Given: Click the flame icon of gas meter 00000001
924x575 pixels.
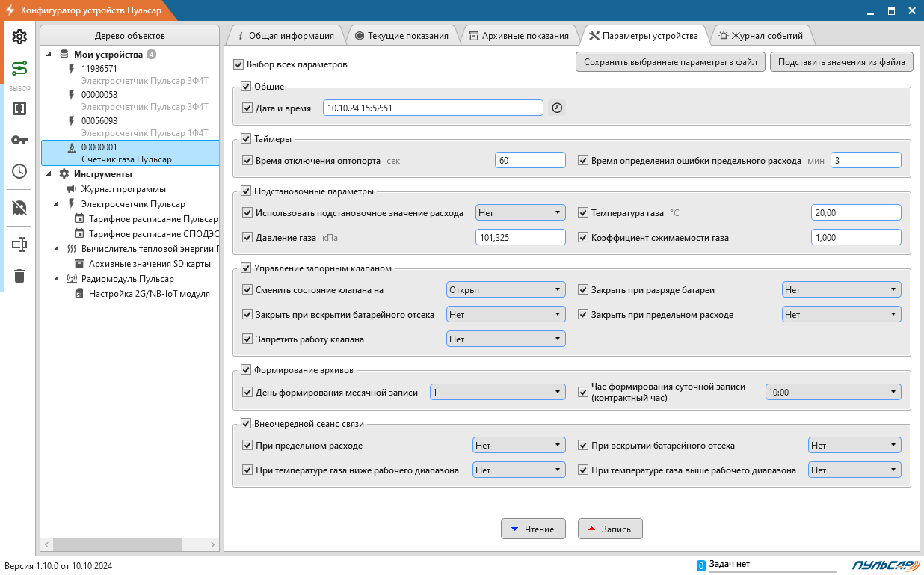Looking at the screenshot, I should tap(72, 147).
